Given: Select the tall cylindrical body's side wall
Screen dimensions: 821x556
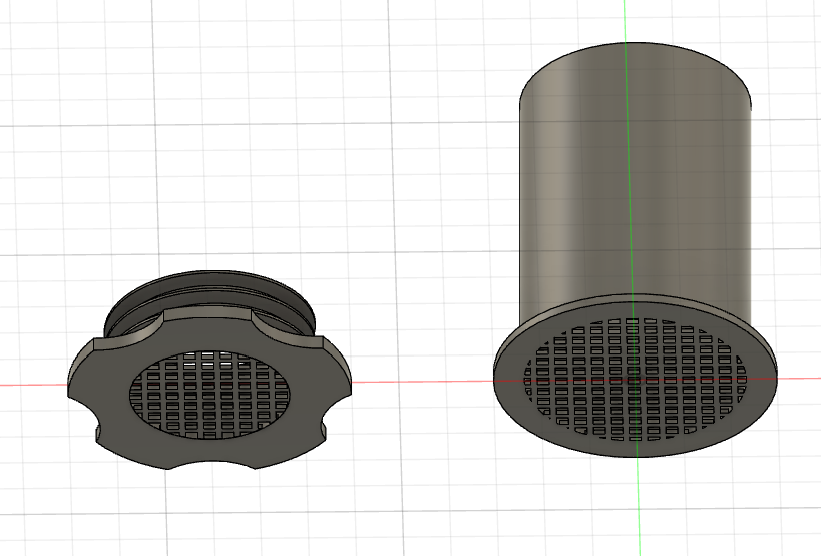Looking at the screenshot, I should coord(635,183).
